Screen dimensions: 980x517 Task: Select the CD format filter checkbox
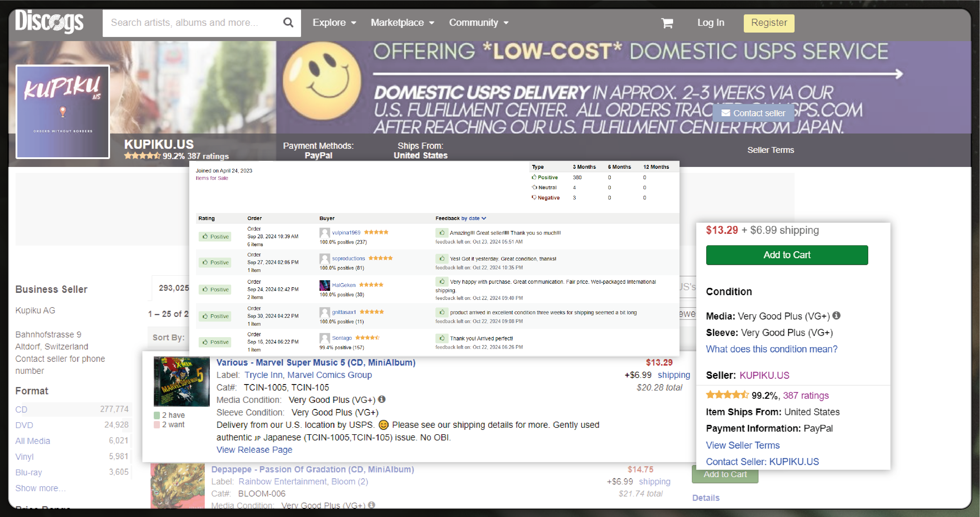tap(21, 409)
